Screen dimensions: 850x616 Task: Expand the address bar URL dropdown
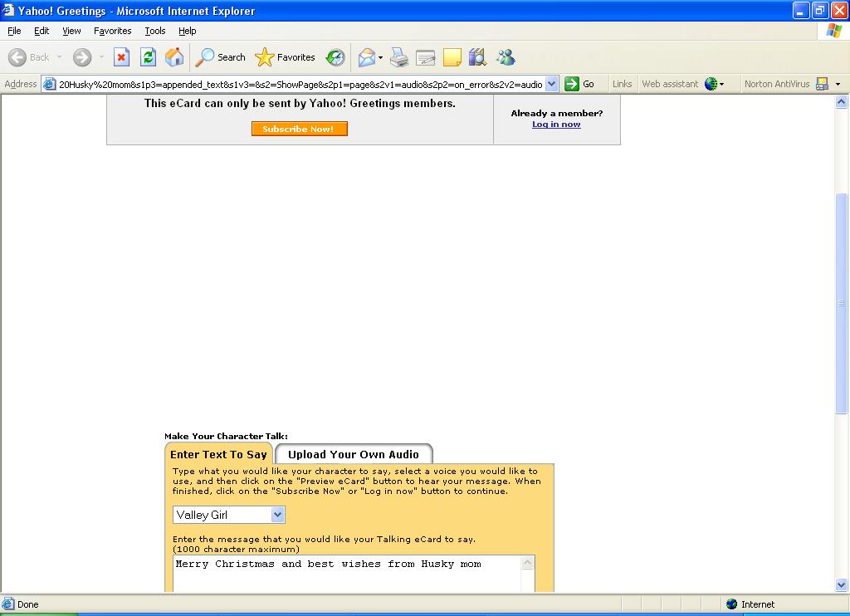[x=552, y=84]
